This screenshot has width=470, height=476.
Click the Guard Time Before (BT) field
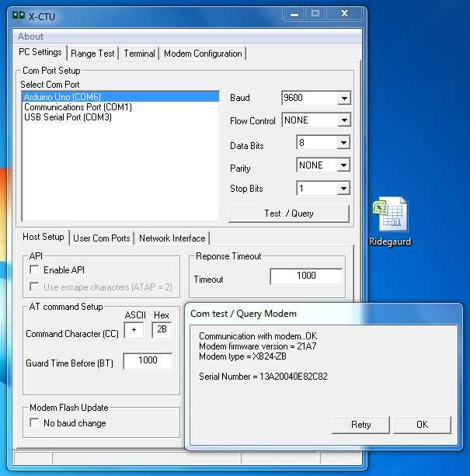coord(148,360)
